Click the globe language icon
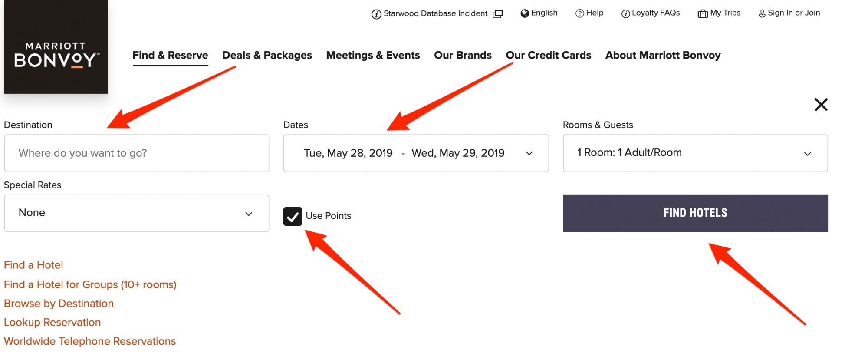This screenshot has height=363, width=868. (x=525, y=13)
